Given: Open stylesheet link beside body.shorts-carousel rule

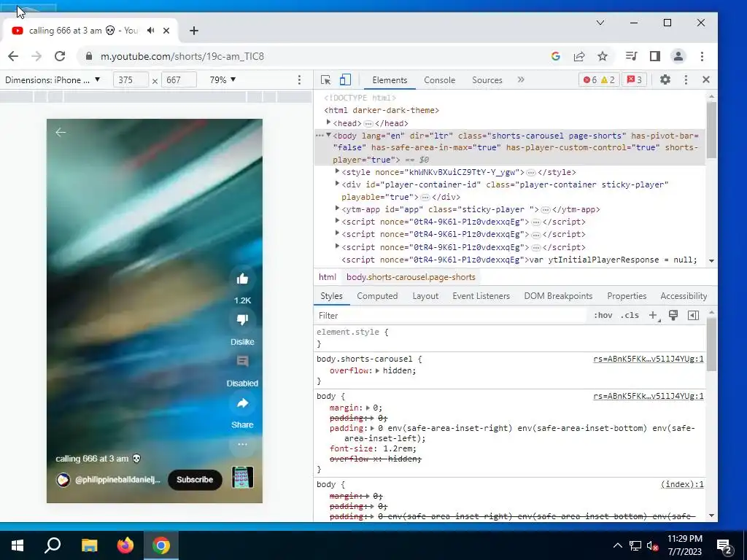Looking at the screenshot, I should [648, 359].
